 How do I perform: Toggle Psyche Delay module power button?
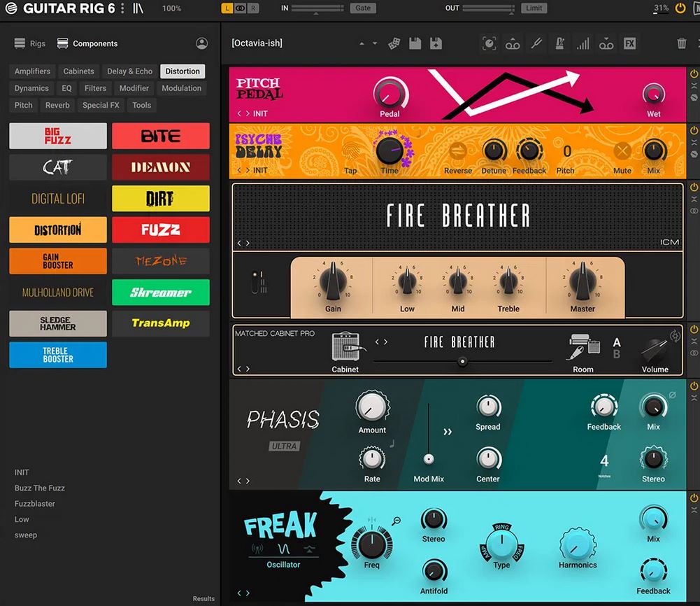point(694,130)
